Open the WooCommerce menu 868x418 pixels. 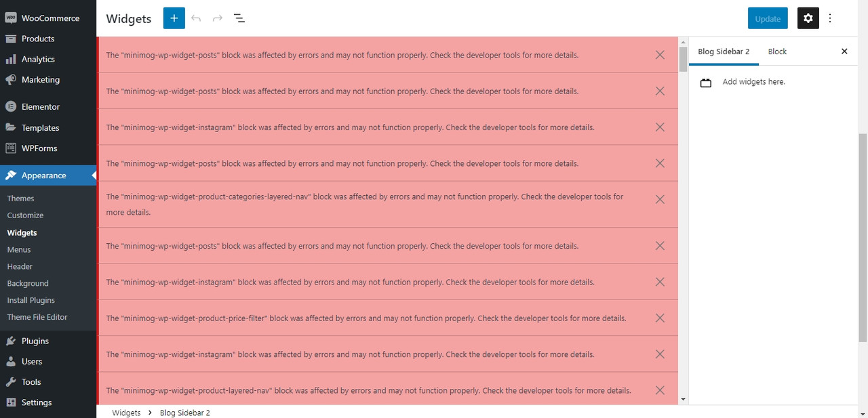(x=50, y=18)
